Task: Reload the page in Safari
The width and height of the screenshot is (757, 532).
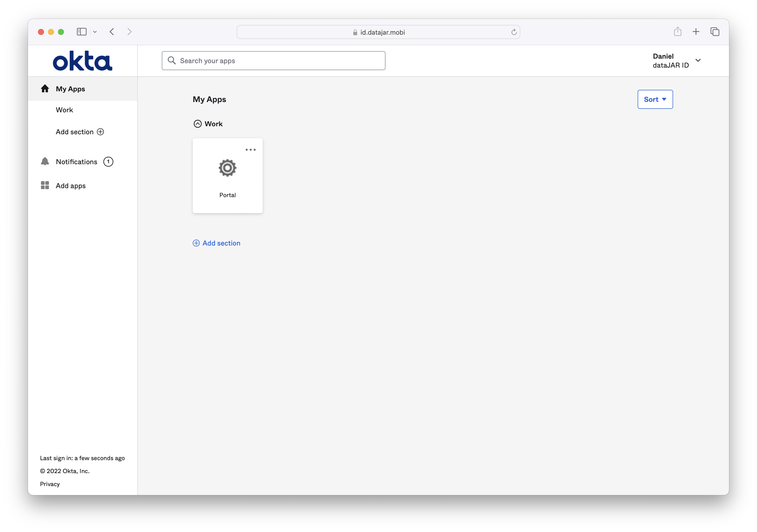Action: pyautogui.click(x=514, y=32)
